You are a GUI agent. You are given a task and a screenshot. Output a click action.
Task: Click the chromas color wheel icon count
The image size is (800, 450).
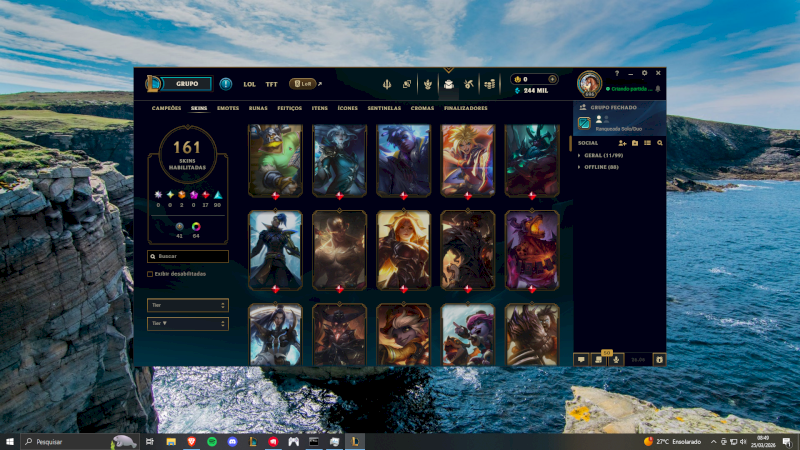pyautogui.click(x=196, y=230)
